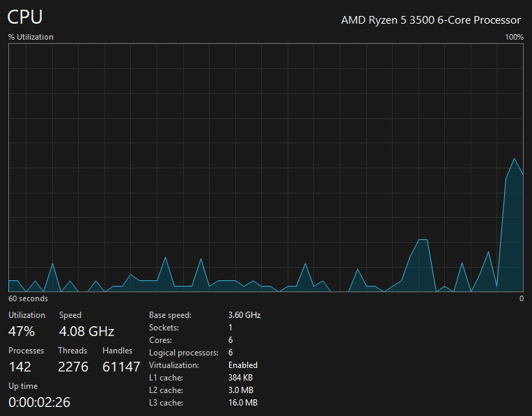
Task: Click the Sockets: label
Action: (x=164, y=328)
